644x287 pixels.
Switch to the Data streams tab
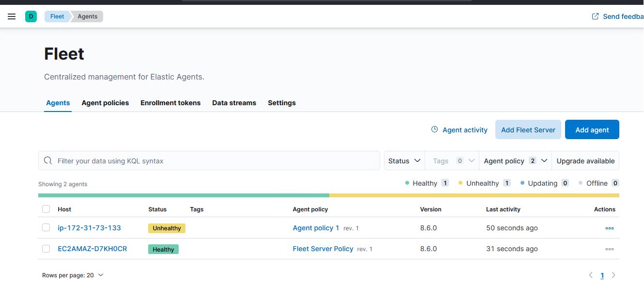(x=234, y=103)
